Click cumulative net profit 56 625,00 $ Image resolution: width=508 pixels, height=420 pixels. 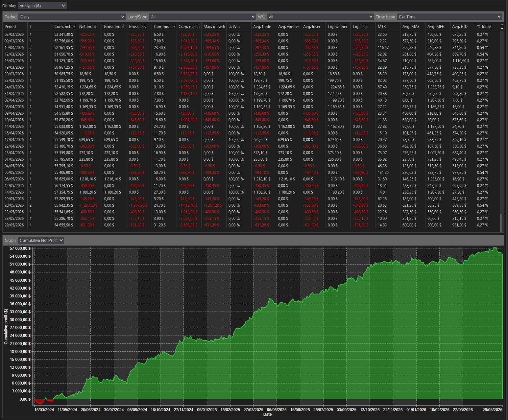pos(64,179)
